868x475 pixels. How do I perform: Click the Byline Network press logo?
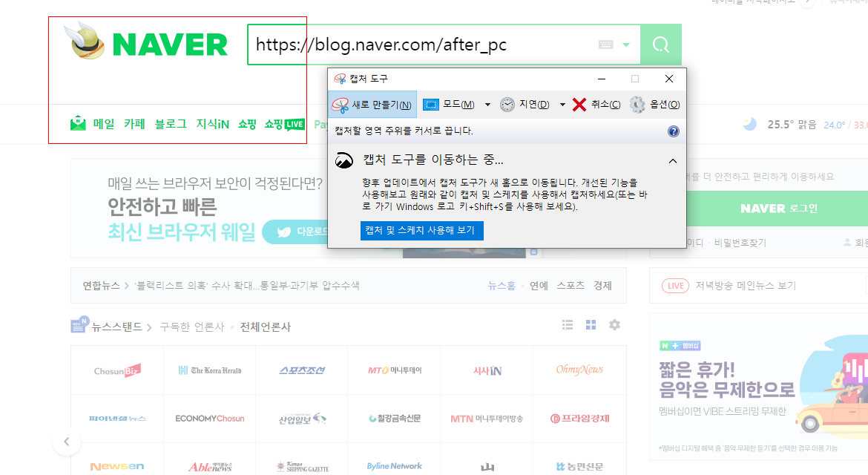pos(395,466)
